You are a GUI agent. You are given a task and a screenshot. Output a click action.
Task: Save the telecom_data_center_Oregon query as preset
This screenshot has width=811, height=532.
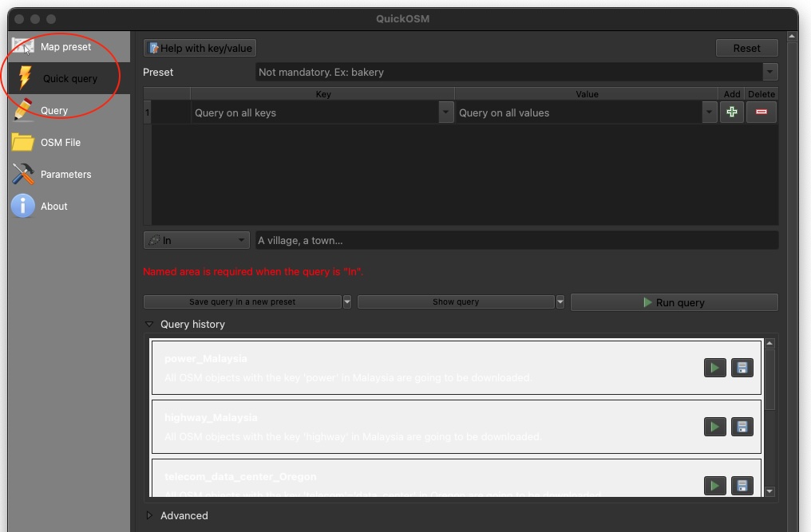(x=742, y=485)
